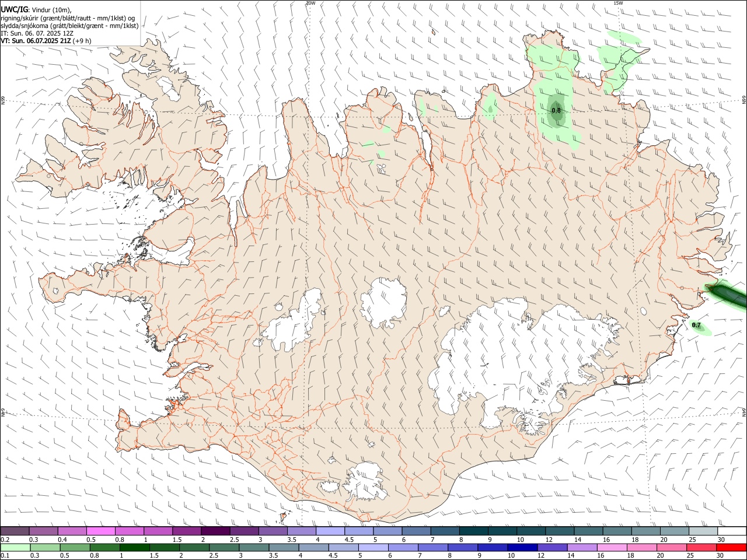The image size is (747, 560).
Task: Pick the light pink 16 swatch in the bottom legend row
Action: coord(611,547)
